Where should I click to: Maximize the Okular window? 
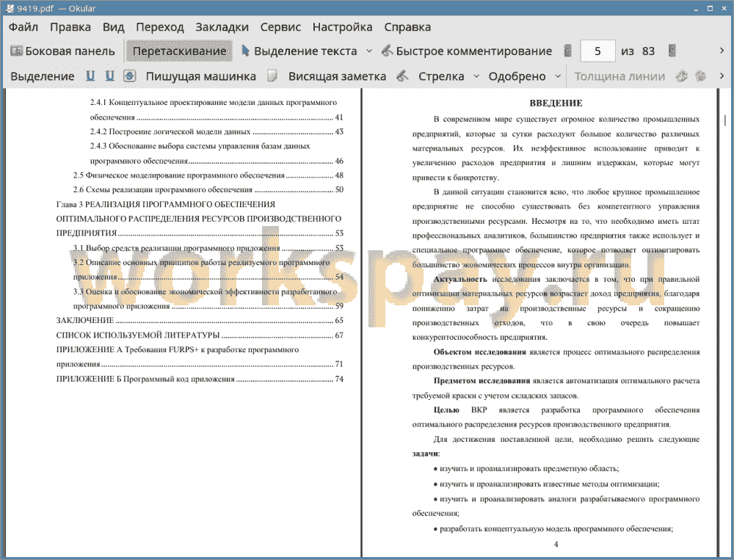tap(710, 8)
